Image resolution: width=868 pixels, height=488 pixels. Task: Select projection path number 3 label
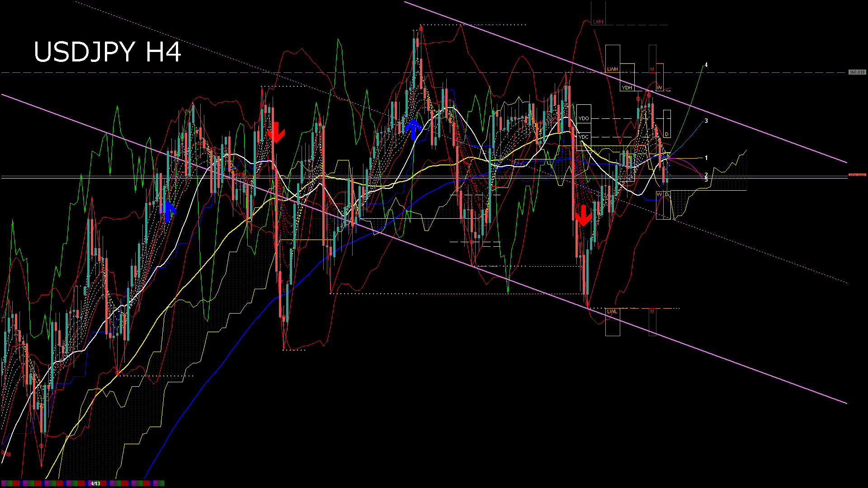tap(706, 121)
